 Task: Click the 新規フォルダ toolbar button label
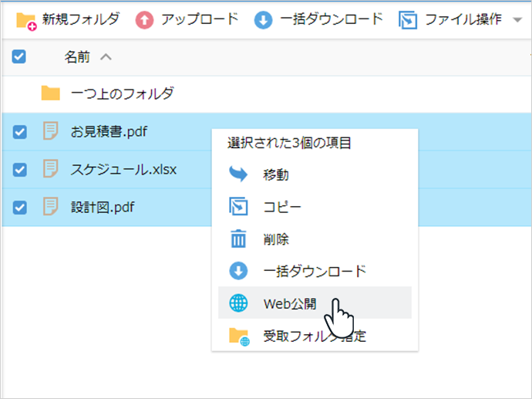click(81, 19)
